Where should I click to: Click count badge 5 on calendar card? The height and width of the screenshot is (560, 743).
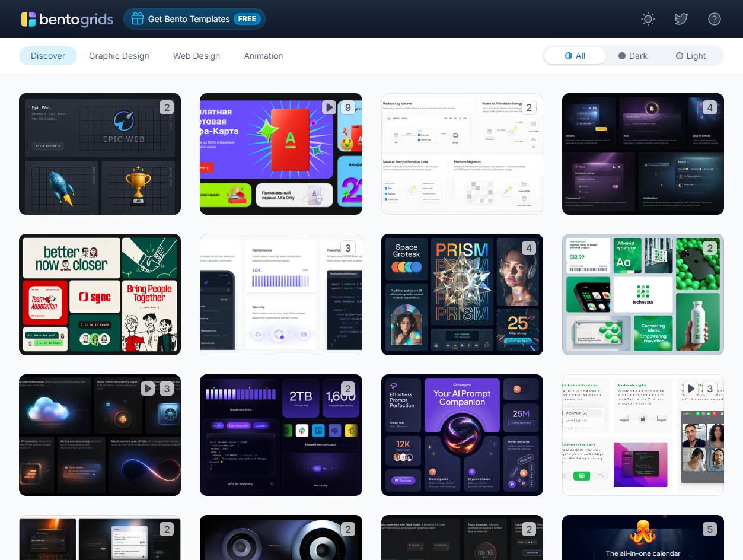click(x=710, y=529)
